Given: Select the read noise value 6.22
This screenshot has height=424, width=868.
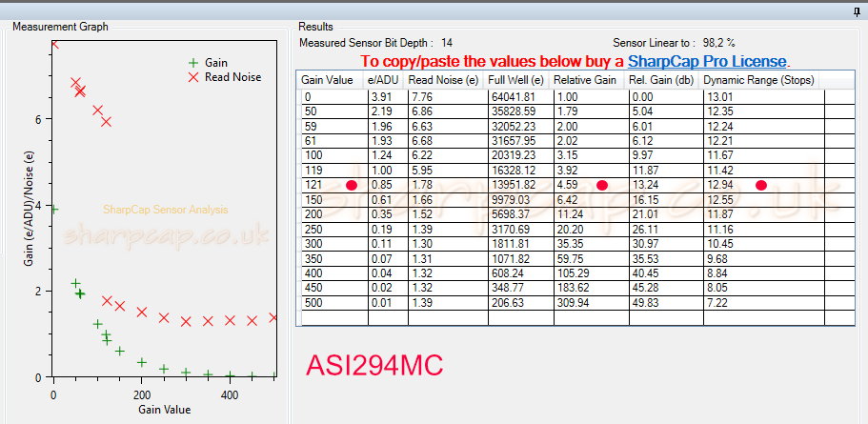Looking at the screenshot, I should tap(448, 155).
